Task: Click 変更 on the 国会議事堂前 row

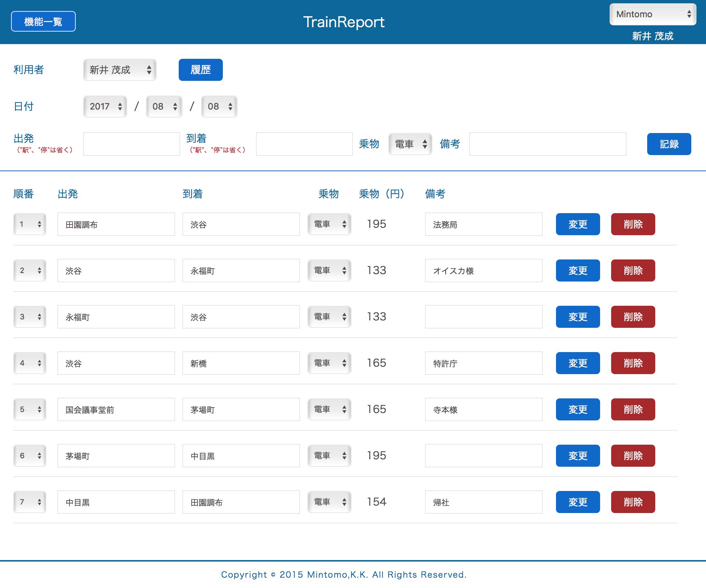Action: tap(577, 409)
